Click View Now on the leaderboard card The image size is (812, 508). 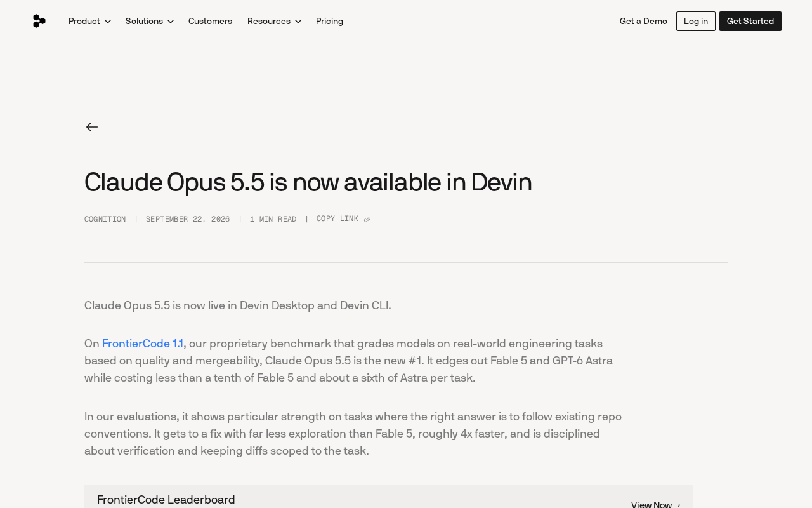click(x=656, y=504)
